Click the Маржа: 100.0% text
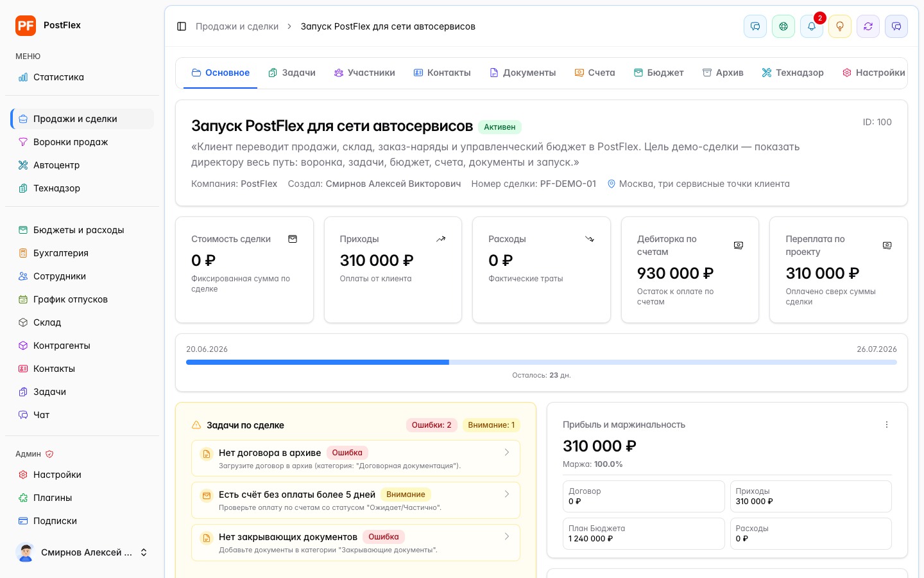Viewport: 924px width, 578px height. (592, 464)
